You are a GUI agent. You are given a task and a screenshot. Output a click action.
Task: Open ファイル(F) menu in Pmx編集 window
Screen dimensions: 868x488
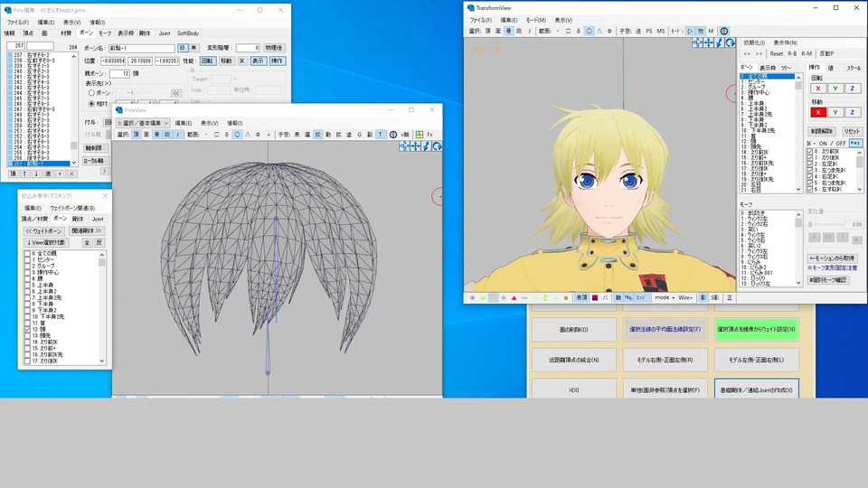coord(18,22)
